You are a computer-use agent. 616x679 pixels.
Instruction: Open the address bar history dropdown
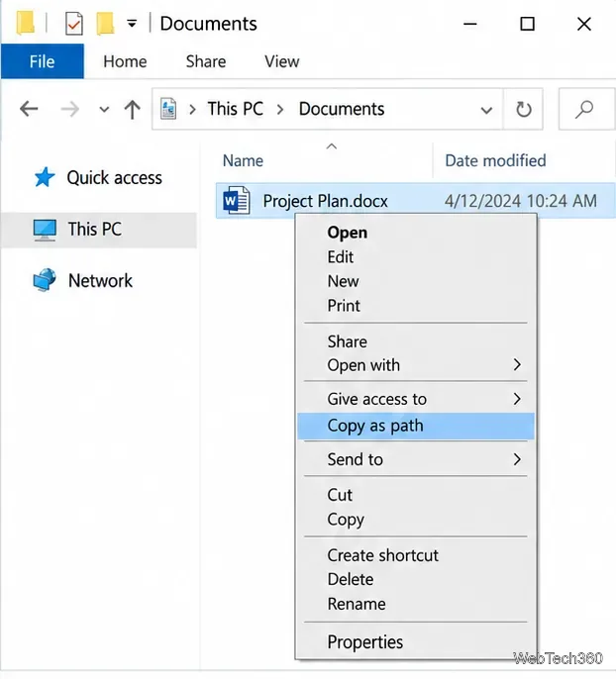tap(486, 110)
